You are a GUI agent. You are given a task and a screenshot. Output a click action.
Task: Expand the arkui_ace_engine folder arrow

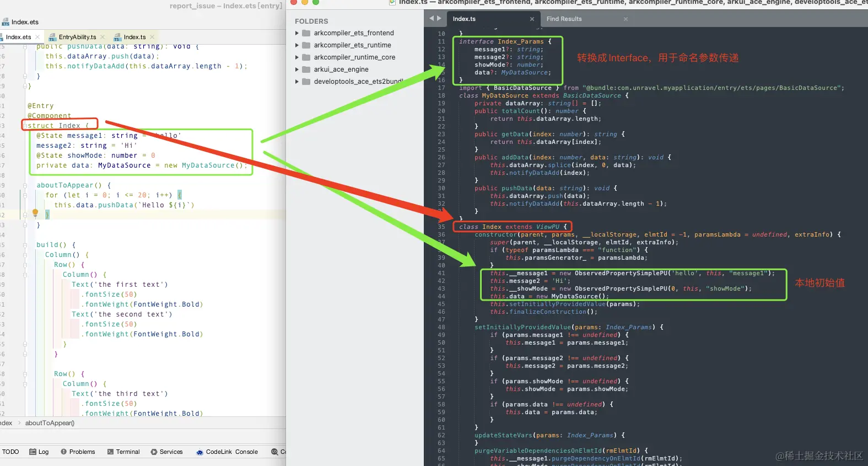pos(297,69)
